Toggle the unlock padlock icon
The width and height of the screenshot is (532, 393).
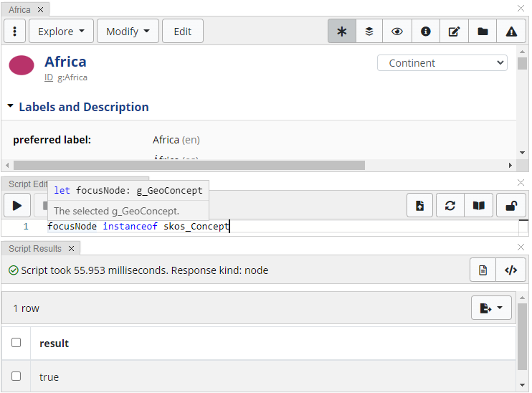(x=512, y=206)
